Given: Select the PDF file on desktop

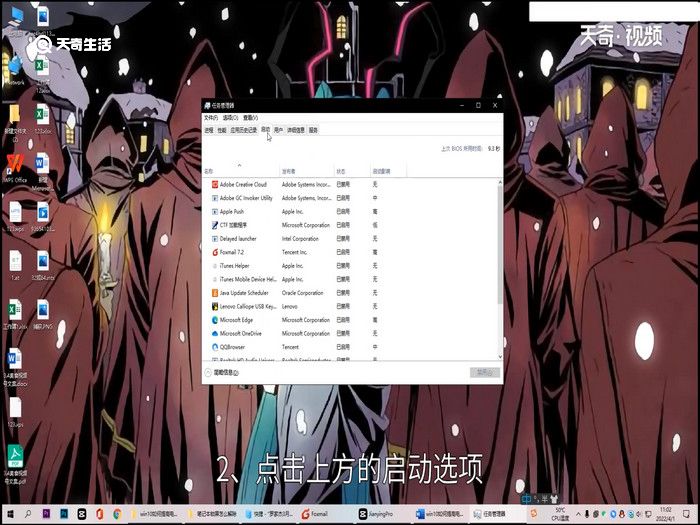Looking at the screenshot, I should point(16,464).
